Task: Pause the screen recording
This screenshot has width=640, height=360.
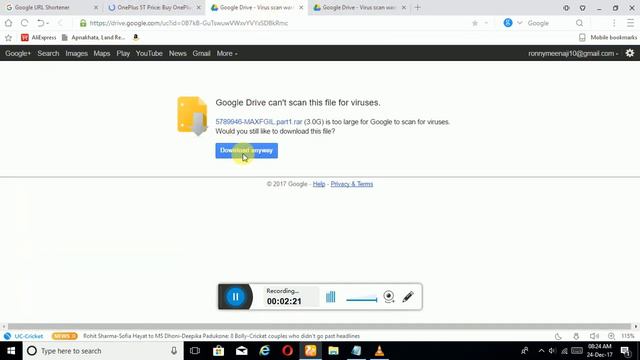Action: point(236,297)
